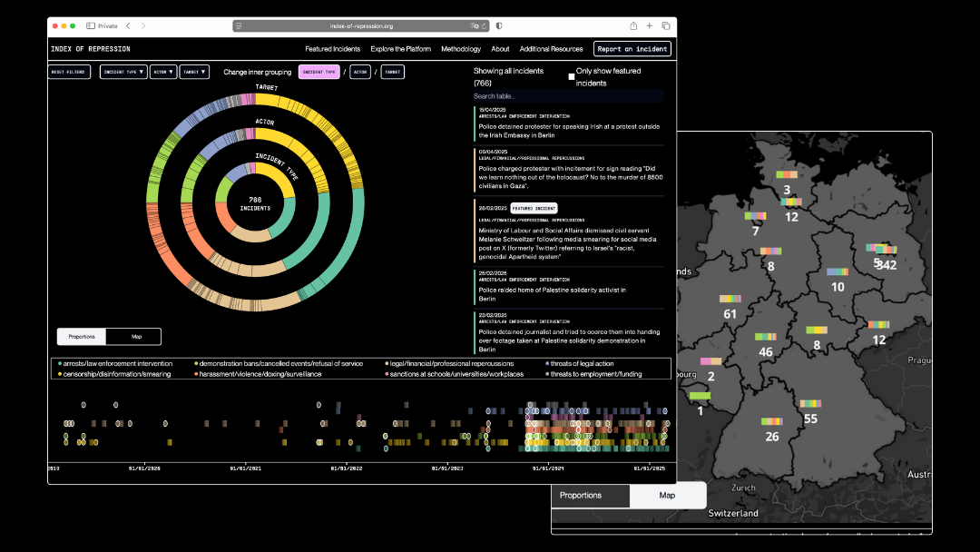Viewport: 980px width, 552px height.
Task: Expand the Actor filter dropdown
Action: pyautogui.click(x=163, y=72)
